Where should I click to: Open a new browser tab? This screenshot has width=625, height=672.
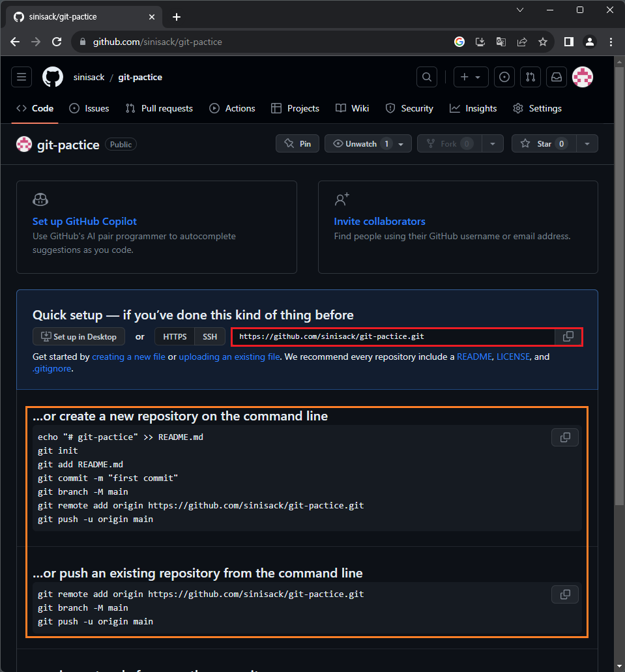point(177,17)
